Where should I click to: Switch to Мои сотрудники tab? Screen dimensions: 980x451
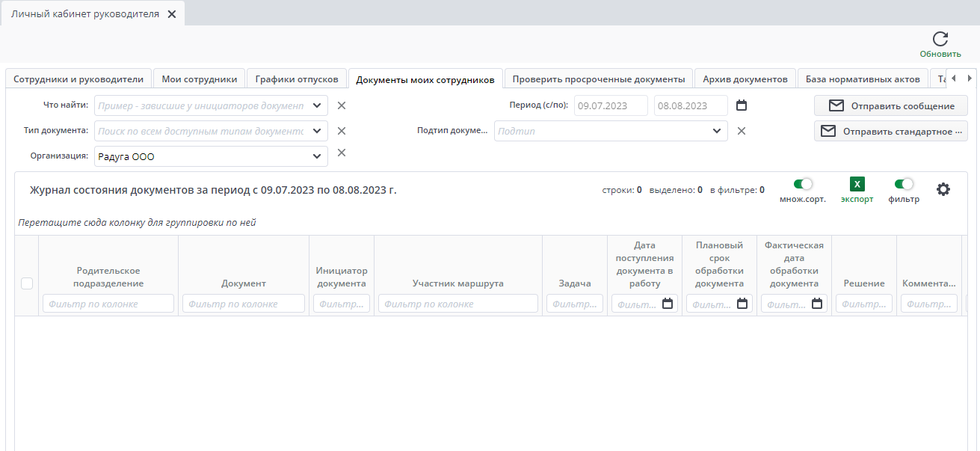point(200,79)
